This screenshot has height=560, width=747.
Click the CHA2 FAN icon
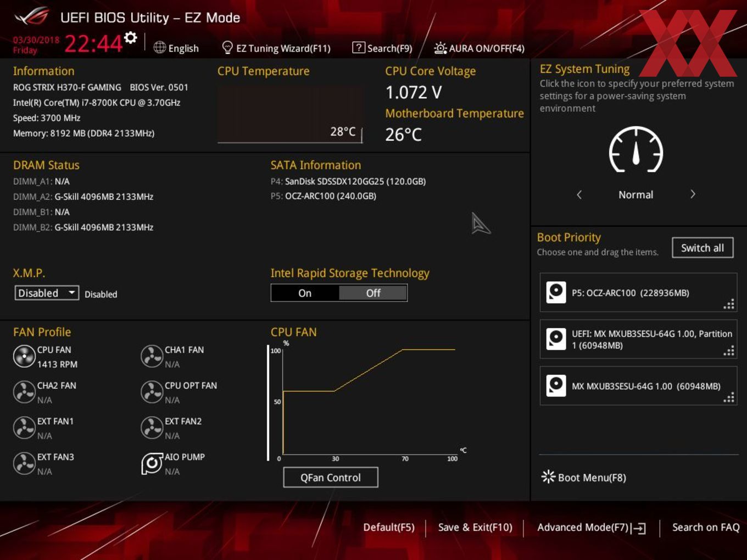tap(24, 393)
